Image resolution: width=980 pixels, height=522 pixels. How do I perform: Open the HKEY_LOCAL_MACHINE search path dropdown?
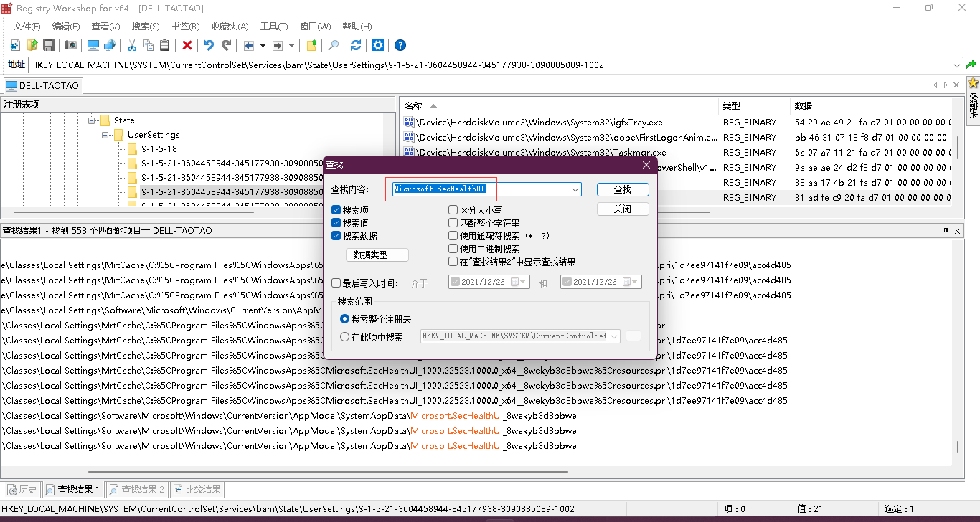tap(614, 336)
